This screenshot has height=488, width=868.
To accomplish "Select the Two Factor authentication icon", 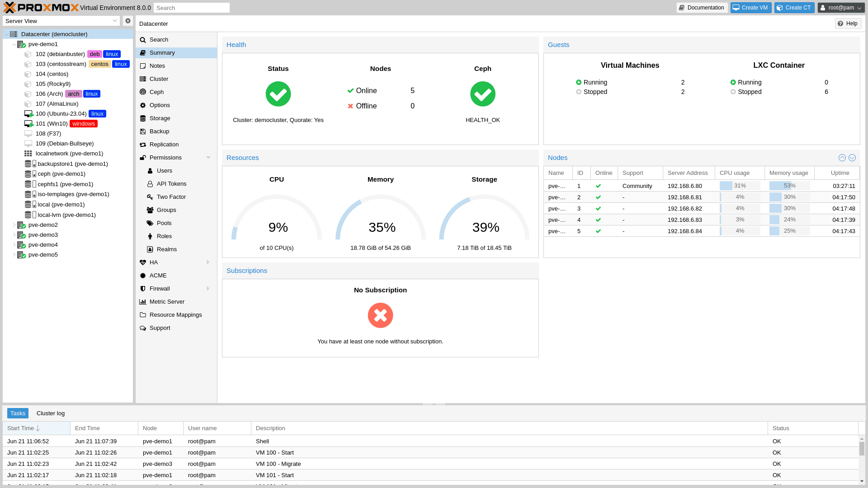I will (x=150, y=197).
